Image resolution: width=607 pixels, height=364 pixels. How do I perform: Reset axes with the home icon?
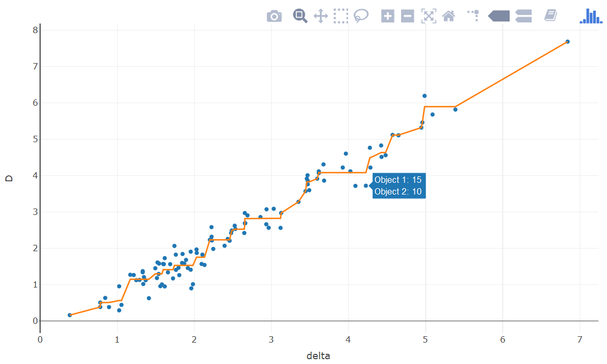point(449,16)
